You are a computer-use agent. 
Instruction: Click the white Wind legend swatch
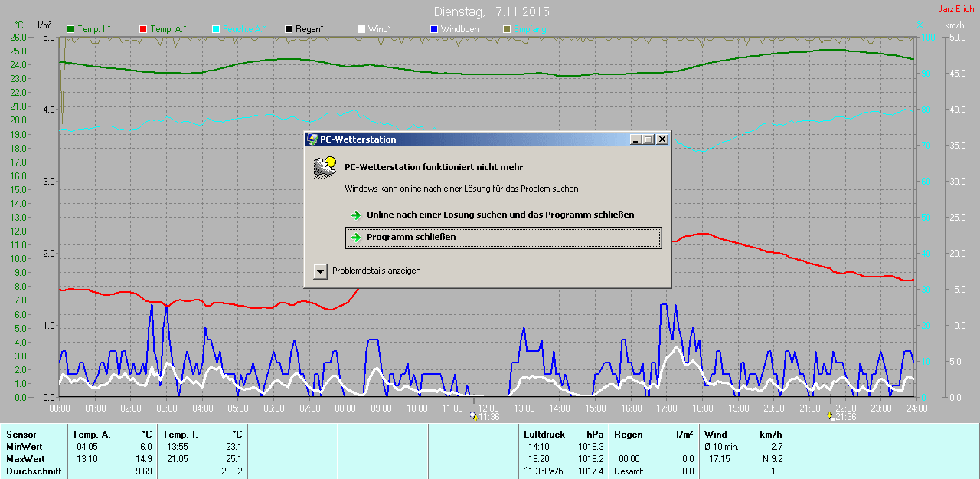pos(361,29)
